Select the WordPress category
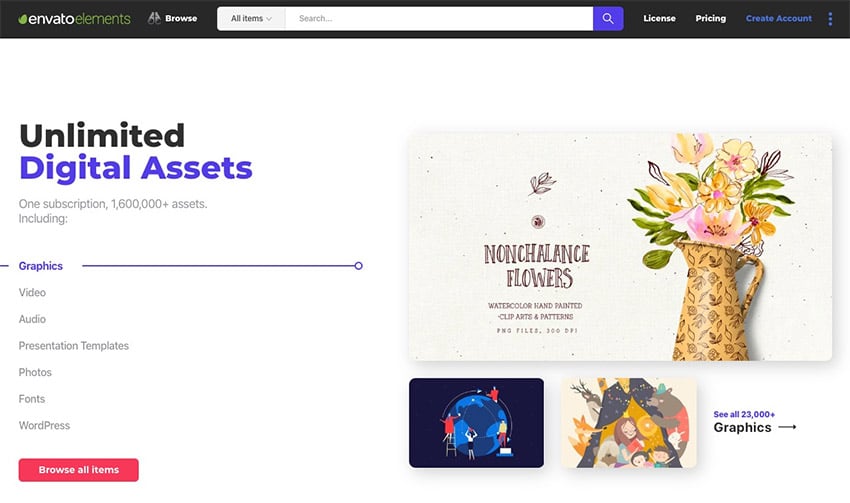Image resolution: width=850 pixels, height=503 pixels. (44, 425)
